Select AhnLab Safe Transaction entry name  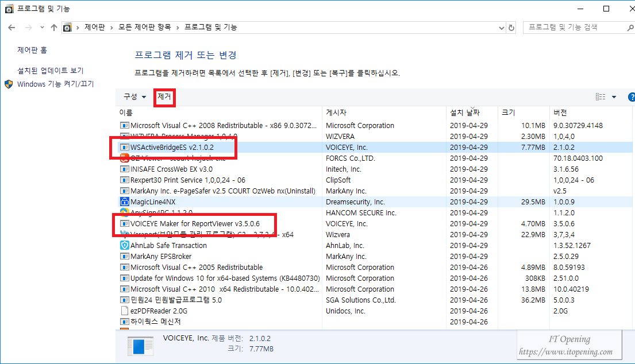(168, 246)
